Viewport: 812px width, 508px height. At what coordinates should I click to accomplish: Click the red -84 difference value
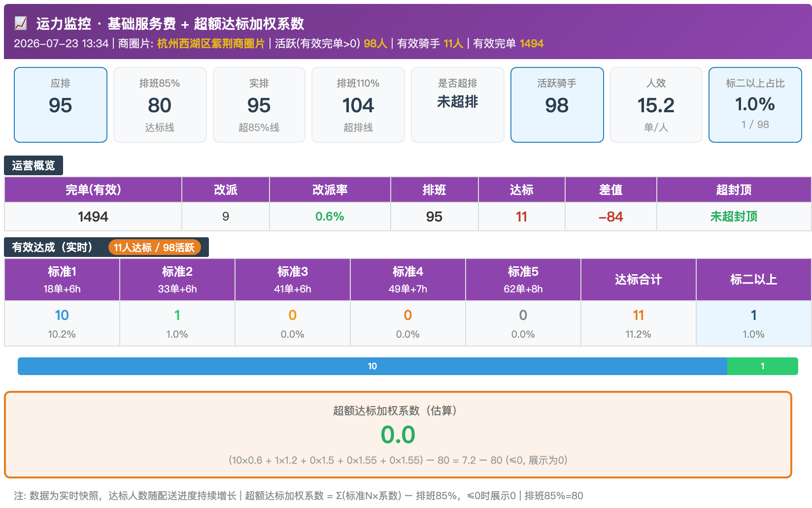tap(611, 217)
